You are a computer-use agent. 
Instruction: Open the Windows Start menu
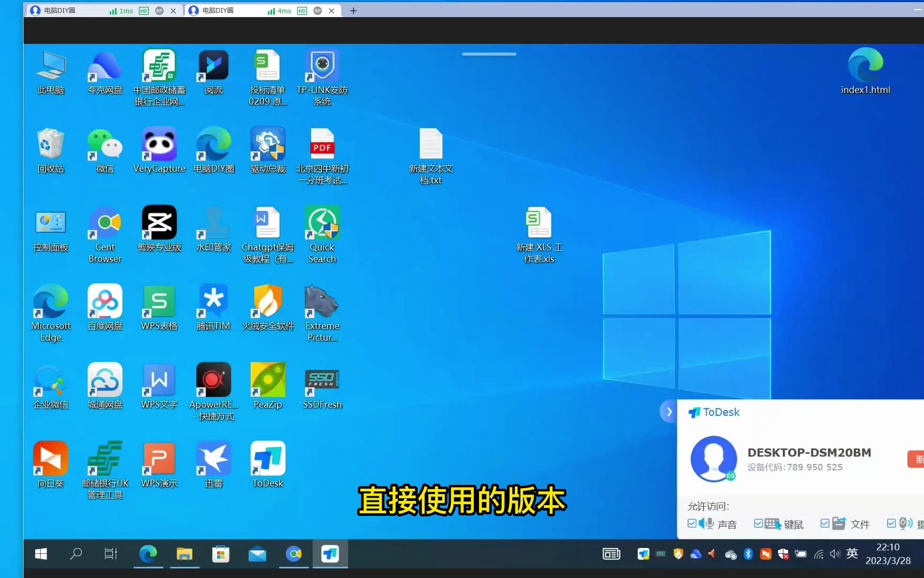click(x=41, y=554)
